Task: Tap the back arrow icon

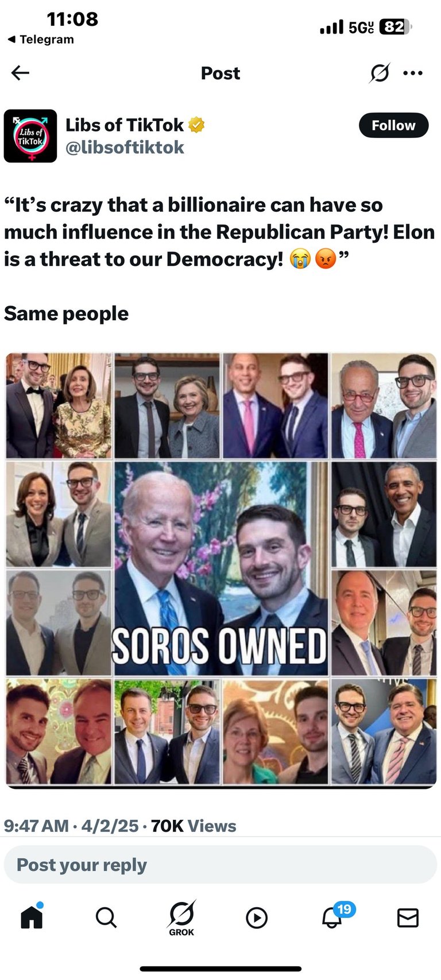Action: tap(20, 73)
